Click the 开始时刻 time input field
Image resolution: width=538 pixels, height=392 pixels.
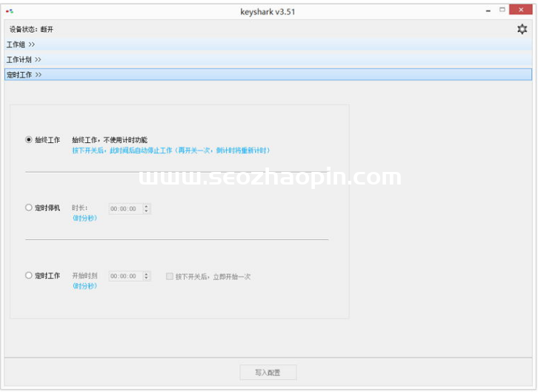[124, 276]
